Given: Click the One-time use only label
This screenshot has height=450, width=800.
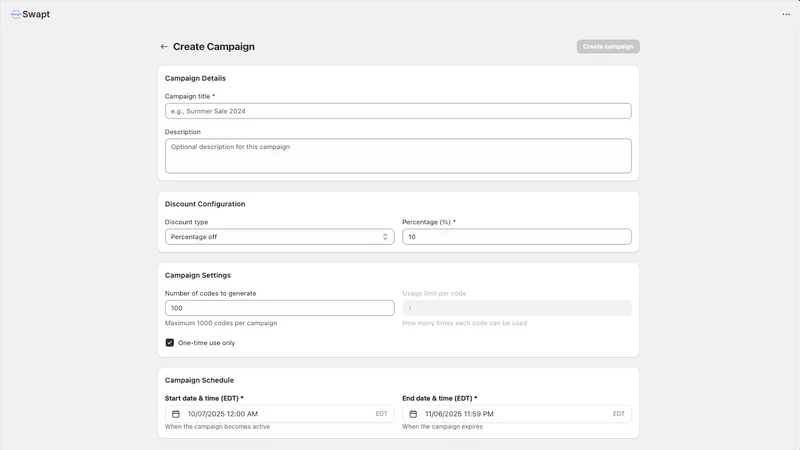Looking at the screenshot, I should point(207,343).
